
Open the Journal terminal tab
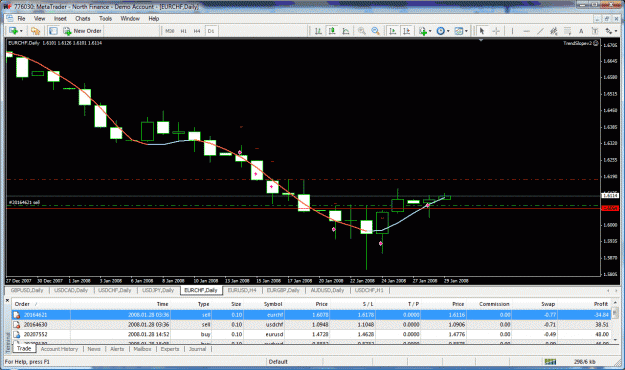(197, 349)
